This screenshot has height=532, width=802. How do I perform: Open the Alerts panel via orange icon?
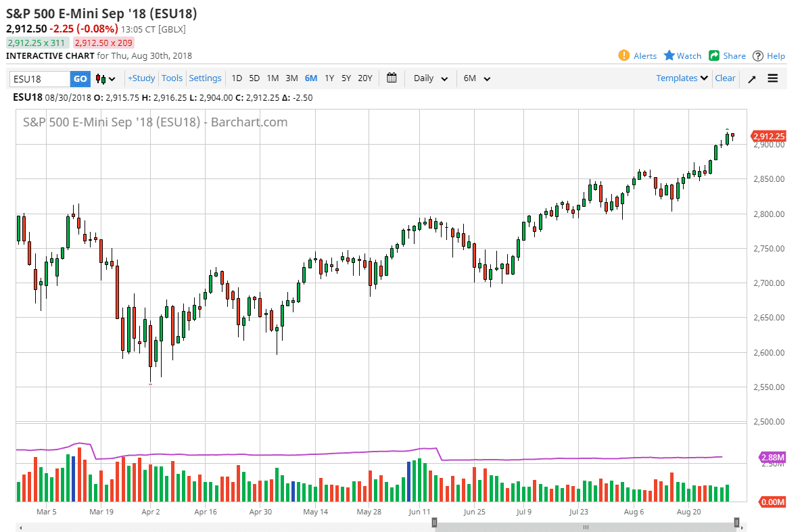(x=623, y=55)
